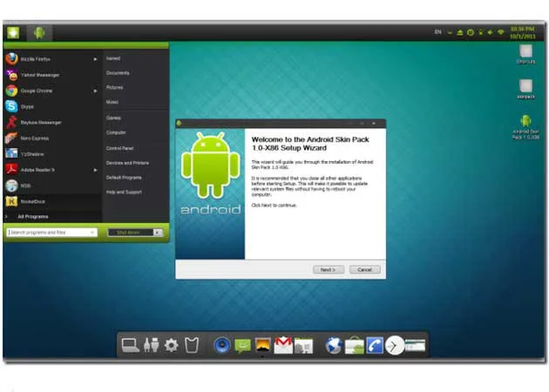Viewport: 549px width, 392px height.
Task: Open Documents from the Start menu
Action: [x=118, y=73]
